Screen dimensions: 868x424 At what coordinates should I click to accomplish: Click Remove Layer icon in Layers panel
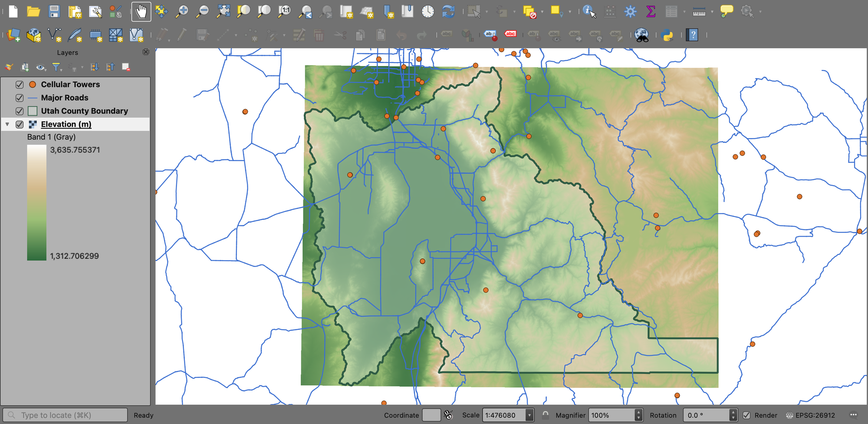(126, 67)
